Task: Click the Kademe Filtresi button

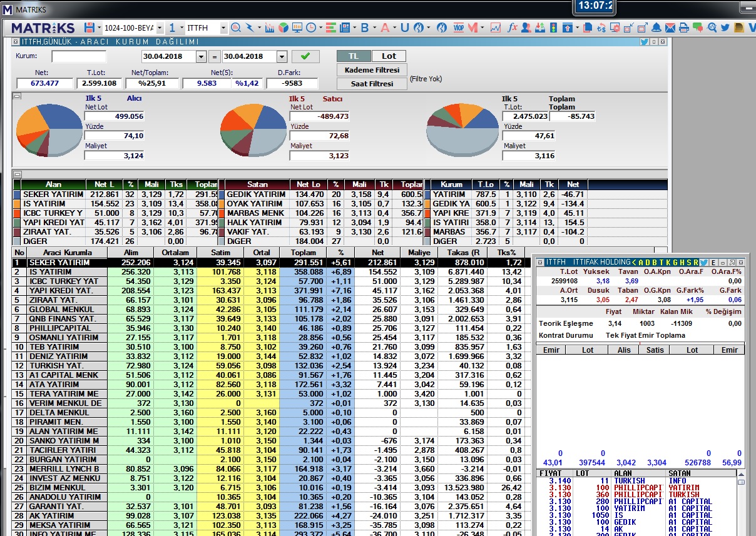Action: click(x=372, y=69)
